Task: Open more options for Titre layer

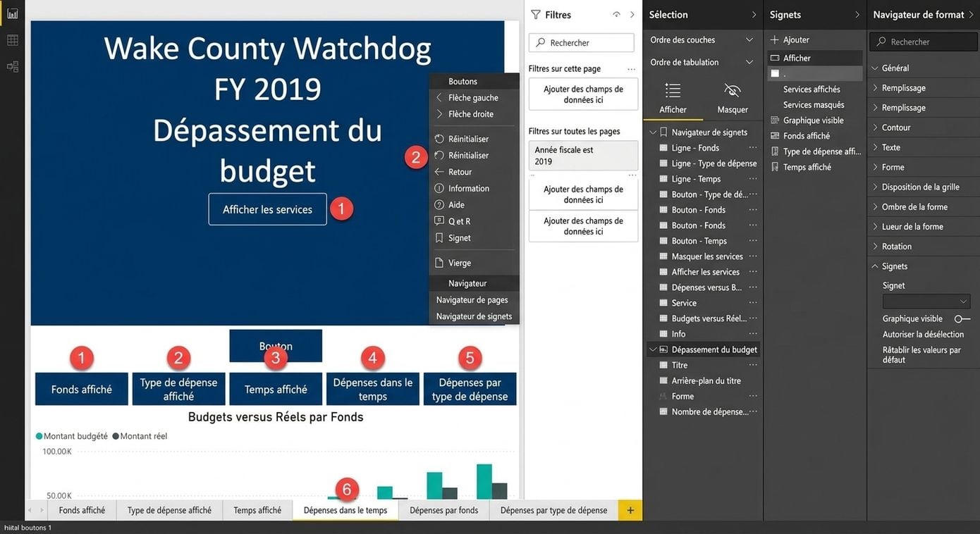Action: tap(753, 365)
